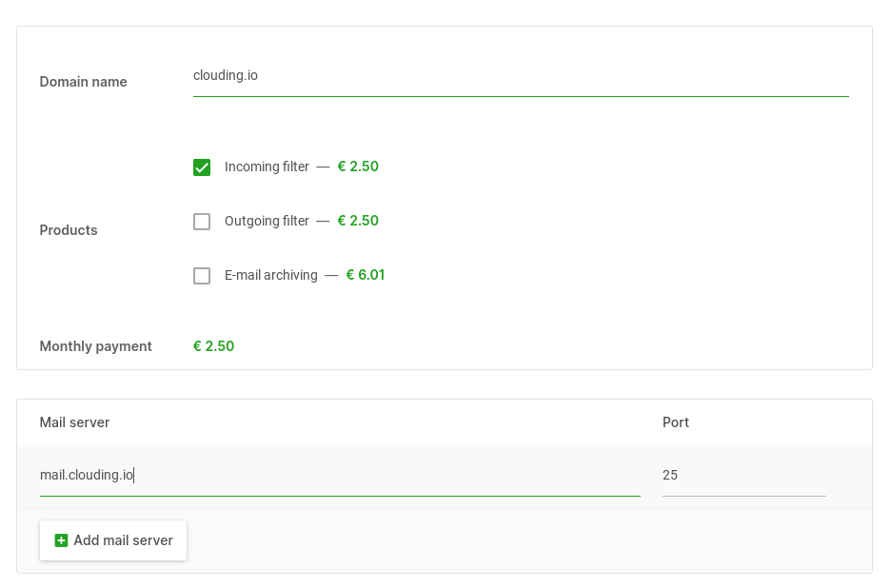Click the Port column header

pyautogui.click(x=676, y=422)
